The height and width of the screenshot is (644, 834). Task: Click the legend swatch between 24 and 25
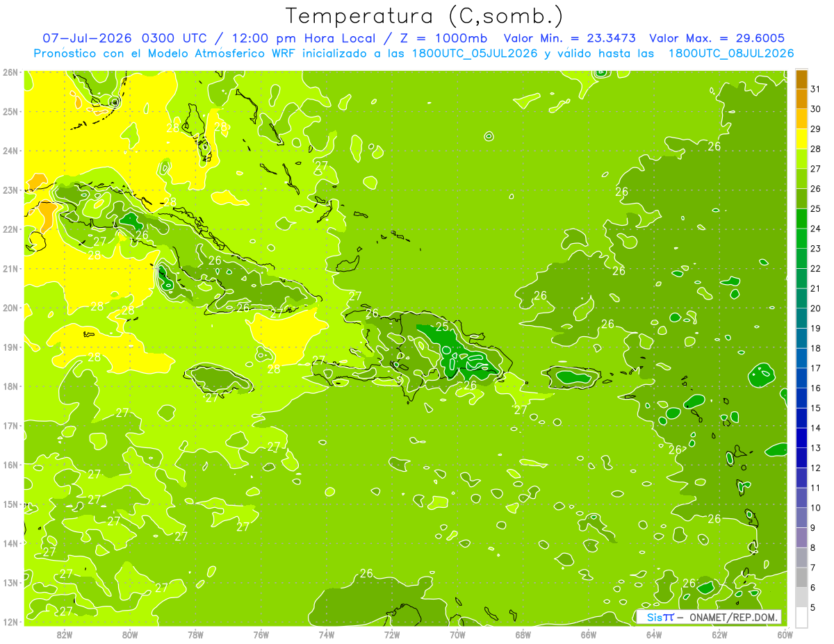coord(801,218)
